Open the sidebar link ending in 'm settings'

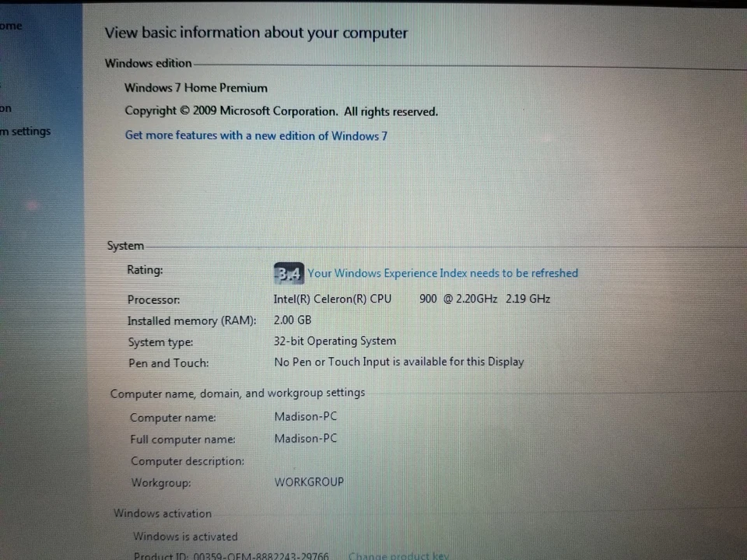click(x=25, y=131)
